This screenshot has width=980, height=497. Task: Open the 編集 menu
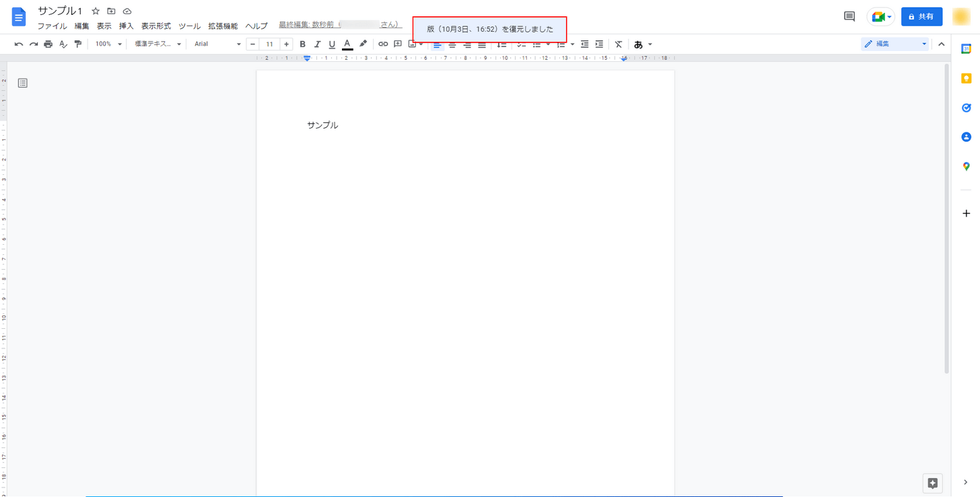point(82,26)
